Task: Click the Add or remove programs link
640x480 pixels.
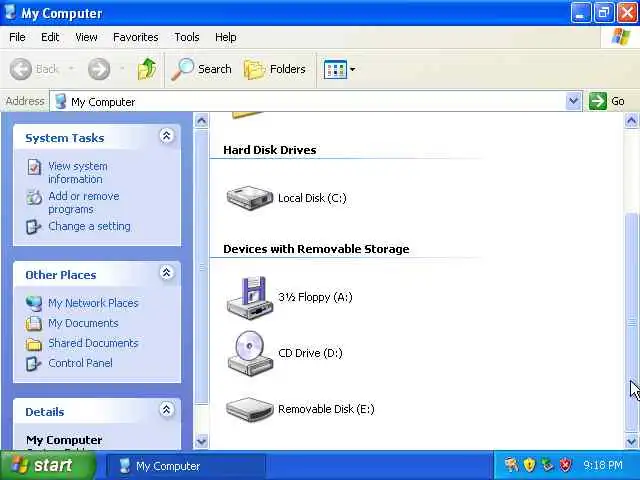Action: 84,202
